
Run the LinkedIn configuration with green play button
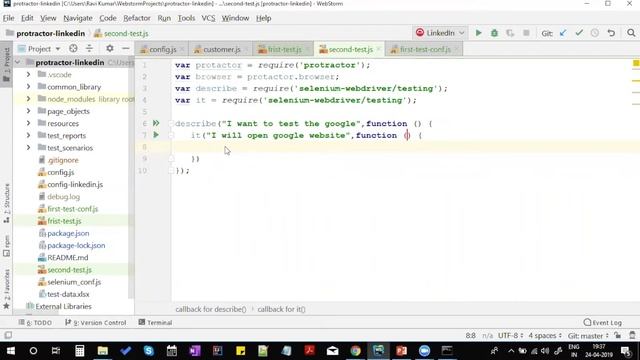[x=478, y=33]
